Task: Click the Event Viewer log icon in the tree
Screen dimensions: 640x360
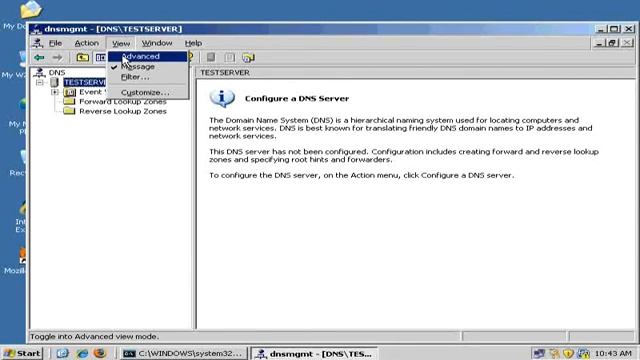Action: [x=70, y=92]
